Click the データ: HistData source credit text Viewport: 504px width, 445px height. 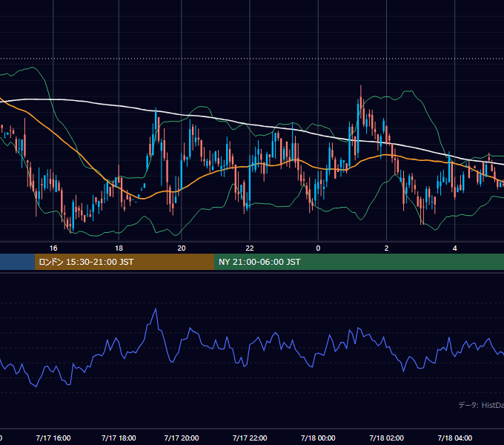[x=481, y=405]
